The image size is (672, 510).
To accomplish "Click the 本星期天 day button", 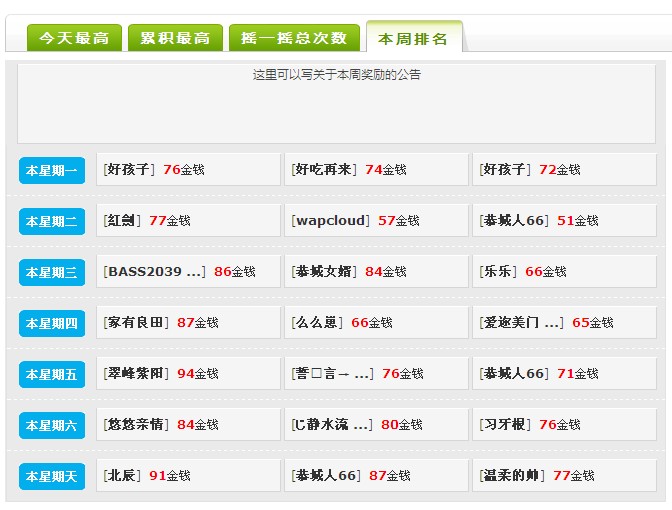I will coord(52,476).
